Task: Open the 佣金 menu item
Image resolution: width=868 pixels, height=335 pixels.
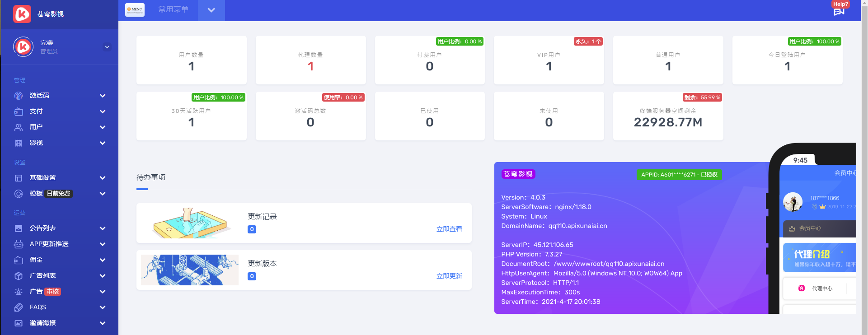Action: [36, 260]
